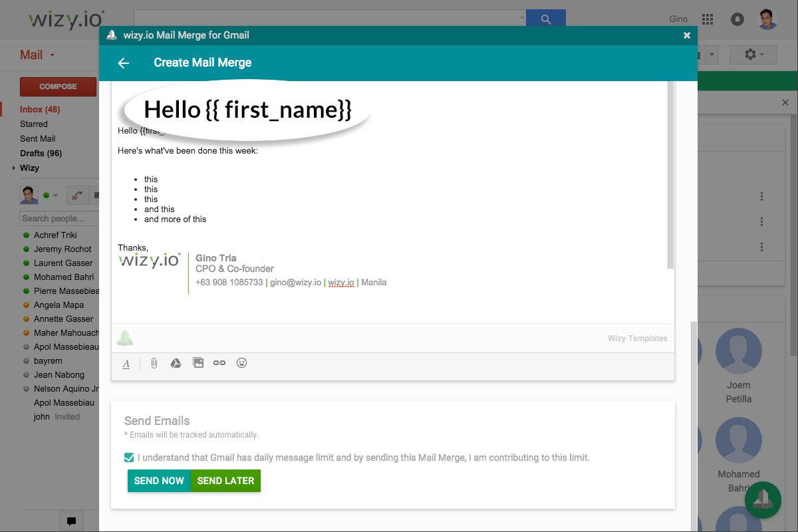The height and width of the screenshot is (532, 798).
Task: Open chat with Jeremy Rochot
Action: pos(63,249)
